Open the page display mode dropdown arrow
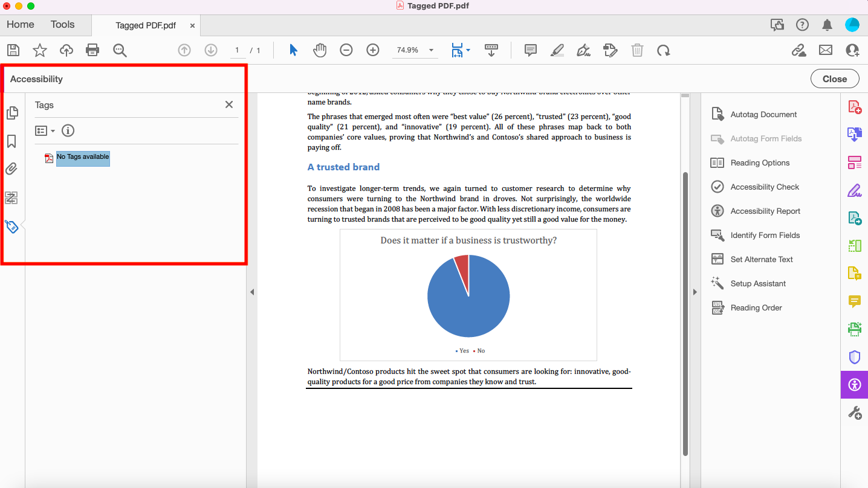The width and height of the screenshot is (868, 488). coord(469,50)
